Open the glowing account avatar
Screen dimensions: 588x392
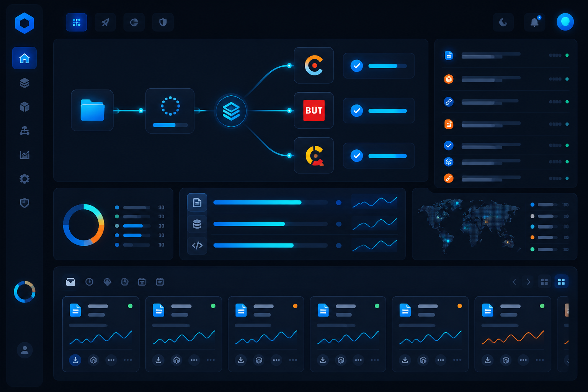565,22
